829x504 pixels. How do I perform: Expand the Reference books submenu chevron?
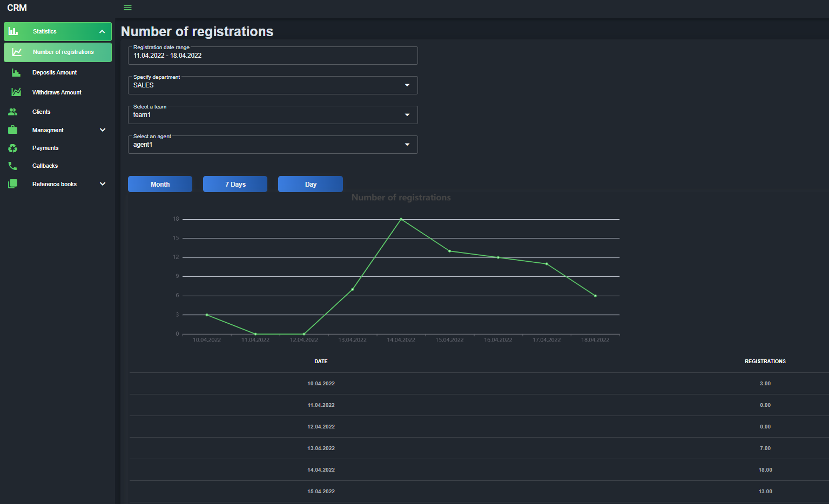pyautogui.click(x=103, y=184)
